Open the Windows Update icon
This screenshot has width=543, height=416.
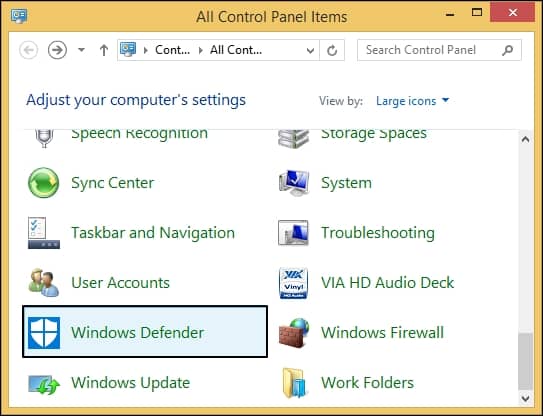[x=44, y=384]
